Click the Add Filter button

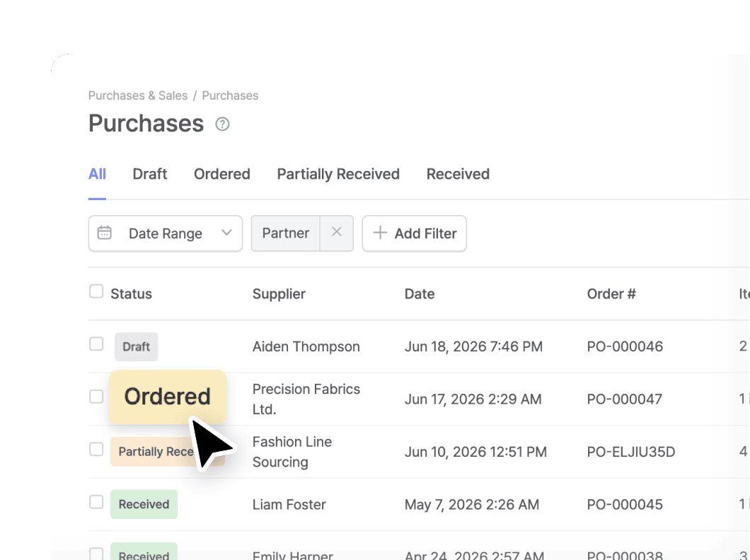pos(414,233)
